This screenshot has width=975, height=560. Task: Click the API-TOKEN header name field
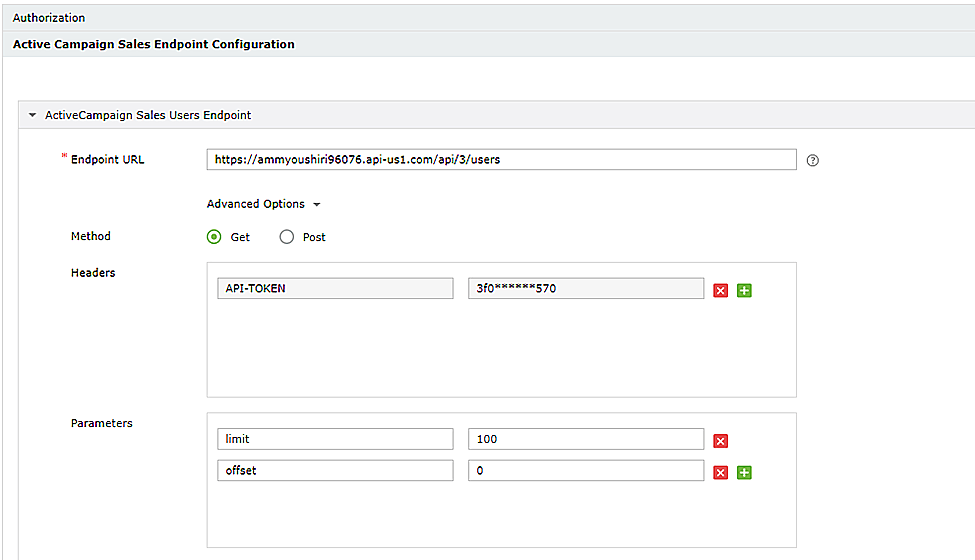click(x=334, y=288)
